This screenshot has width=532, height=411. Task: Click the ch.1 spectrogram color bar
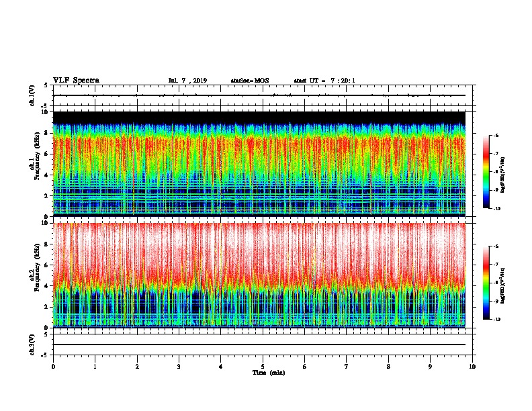click(486, 172)
